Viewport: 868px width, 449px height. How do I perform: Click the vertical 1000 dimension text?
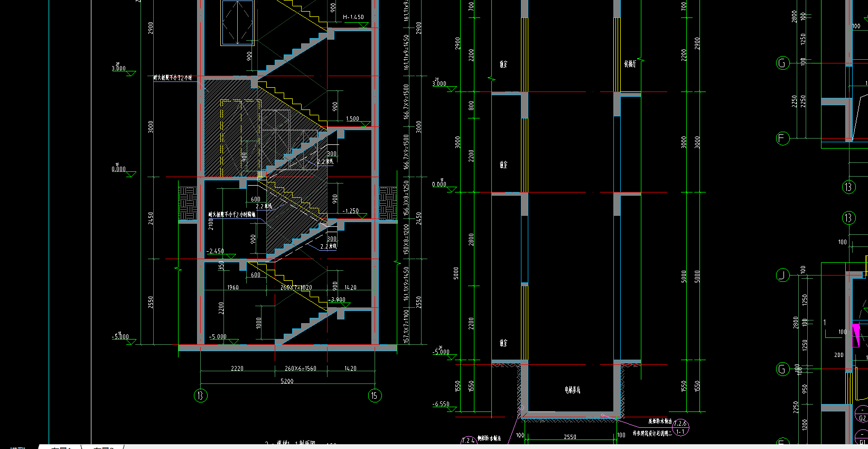[258, 323]
